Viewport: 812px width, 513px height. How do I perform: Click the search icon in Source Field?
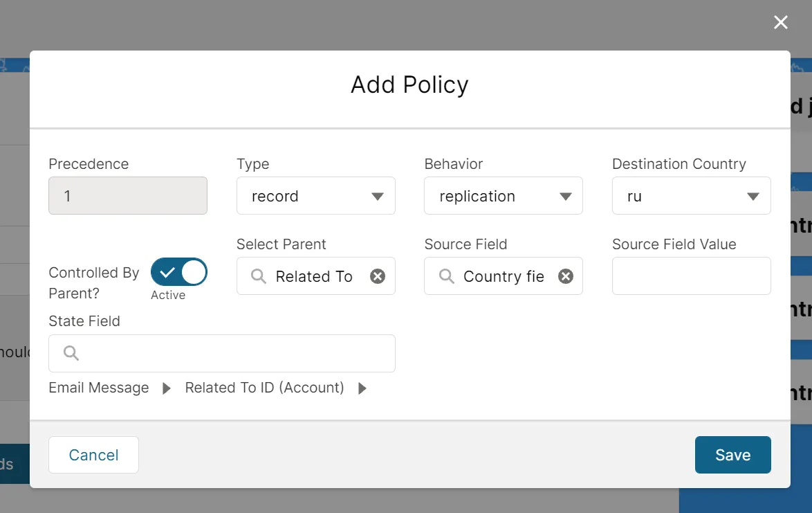[x=445, y=276]
